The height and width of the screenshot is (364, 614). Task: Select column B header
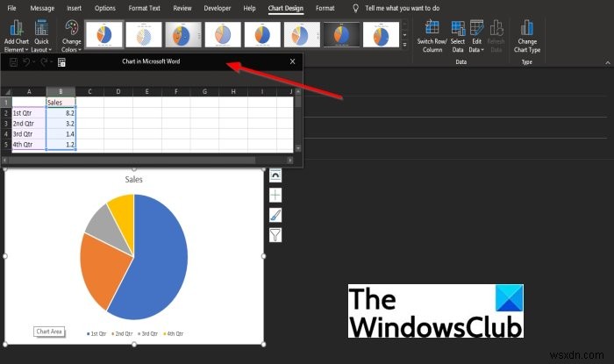click(x=61, y=91)
